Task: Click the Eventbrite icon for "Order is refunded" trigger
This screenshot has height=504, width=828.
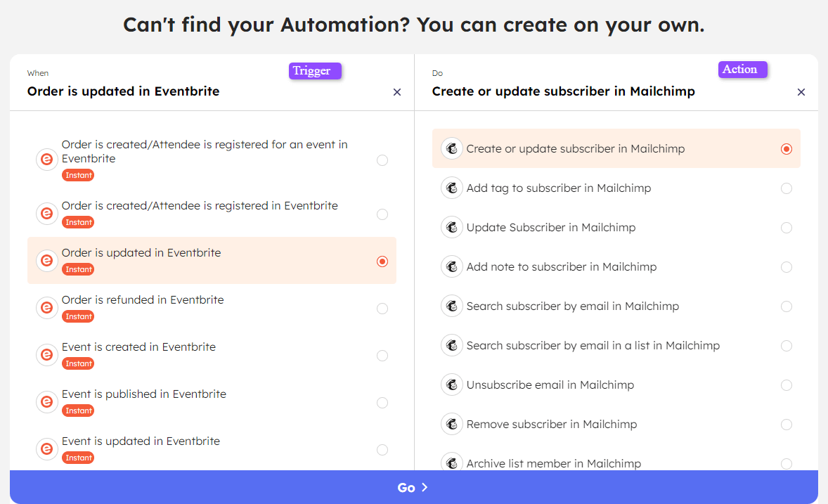Action: click(46, 307)
